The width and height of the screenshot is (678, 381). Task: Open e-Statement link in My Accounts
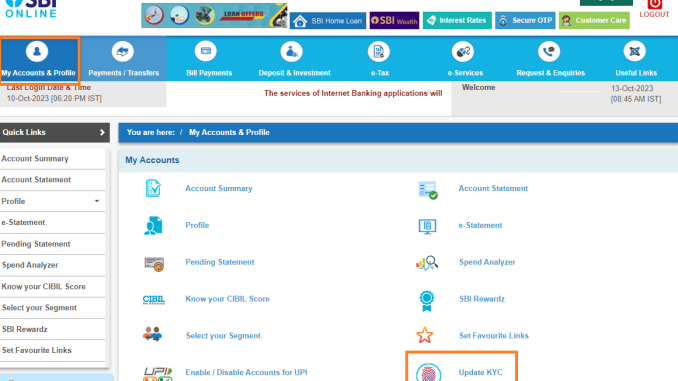pyautogui.click(x=480, y=225)
